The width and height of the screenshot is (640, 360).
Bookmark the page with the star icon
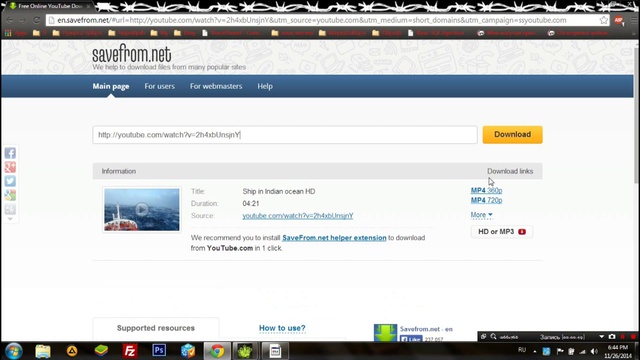pyautogui.click(x=604, y=20)
